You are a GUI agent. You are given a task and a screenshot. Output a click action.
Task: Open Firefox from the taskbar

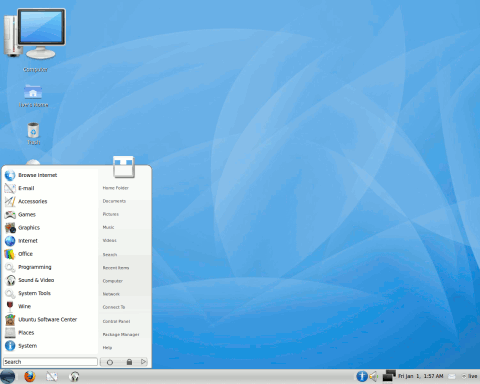tap(30, 376)
